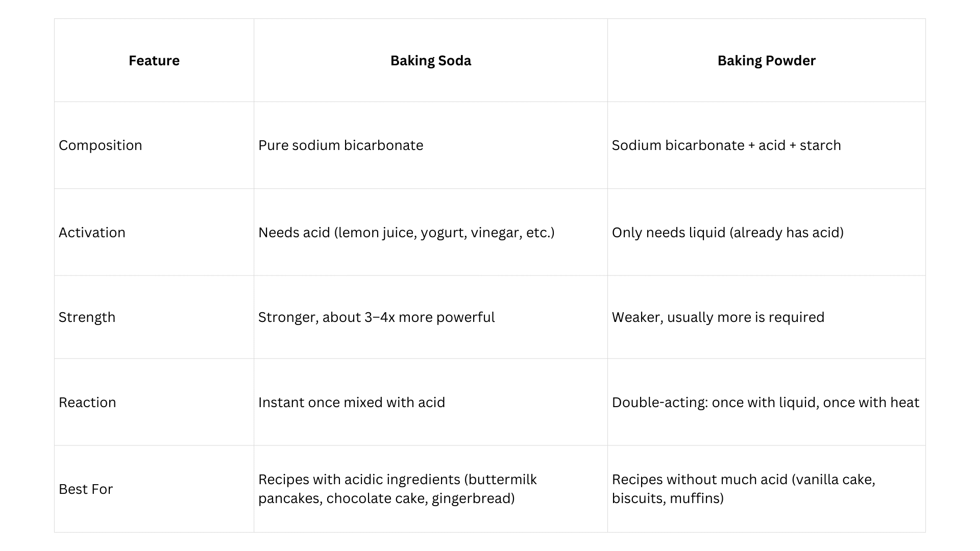The height and width of the screenshot is (551, 980).
Task: Select 'Weaker, usually more is required' cell
Action: 718,317
